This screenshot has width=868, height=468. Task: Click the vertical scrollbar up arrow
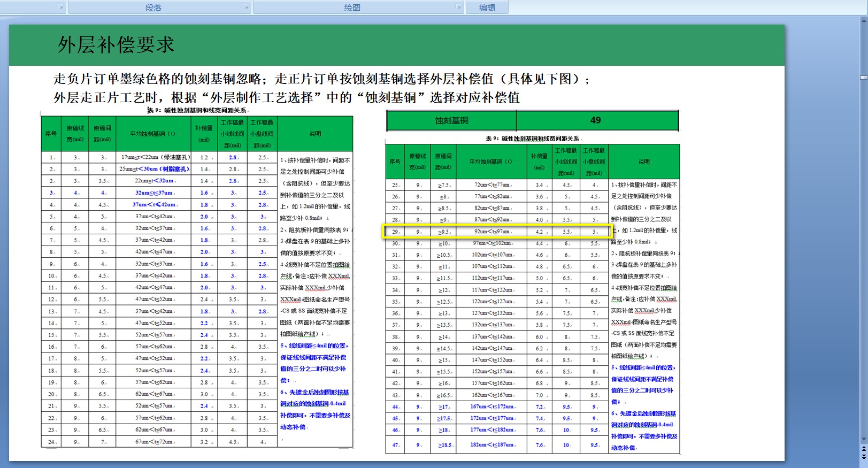864,21
